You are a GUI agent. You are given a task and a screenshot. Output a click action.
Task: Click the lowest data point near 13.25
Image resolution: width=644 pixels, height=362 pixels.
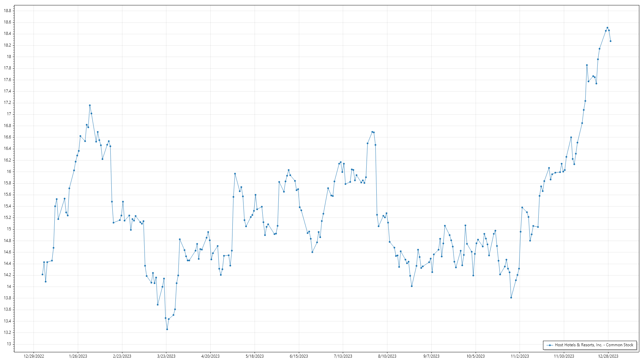click(167, 329)
